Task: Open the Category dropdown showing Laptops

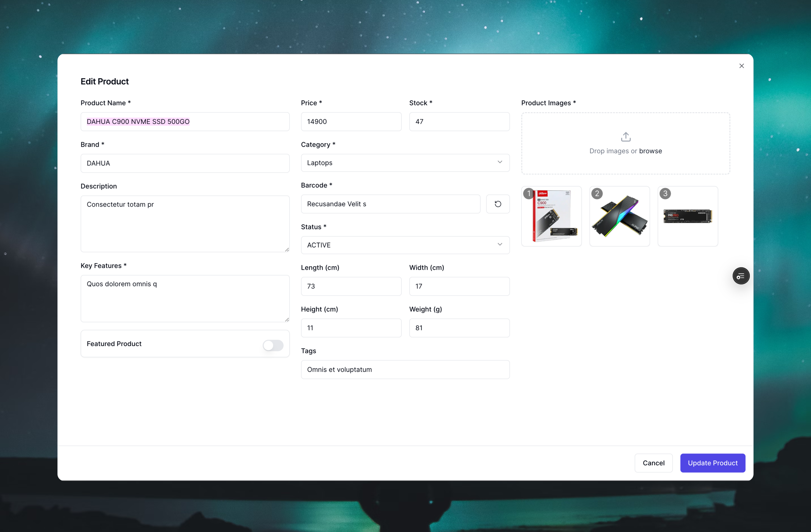Action: tap(405, 163)
